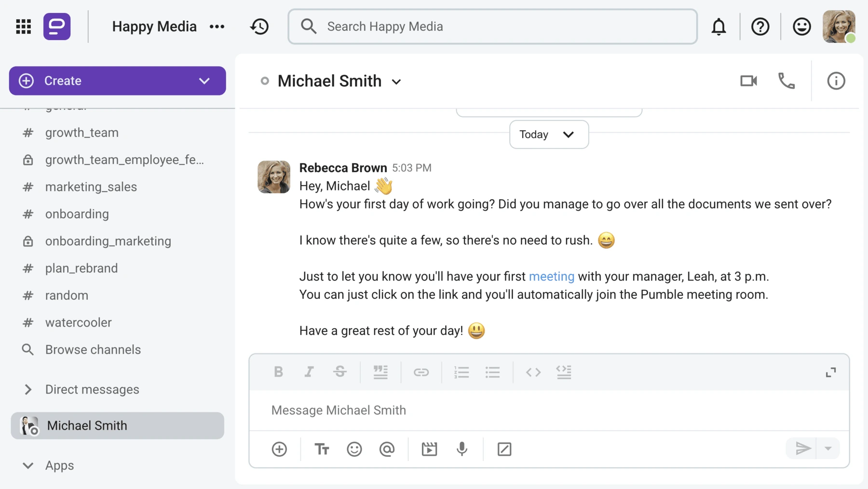Open the meeting link in message
The image size is (868, 489).
tap(551, 276)
